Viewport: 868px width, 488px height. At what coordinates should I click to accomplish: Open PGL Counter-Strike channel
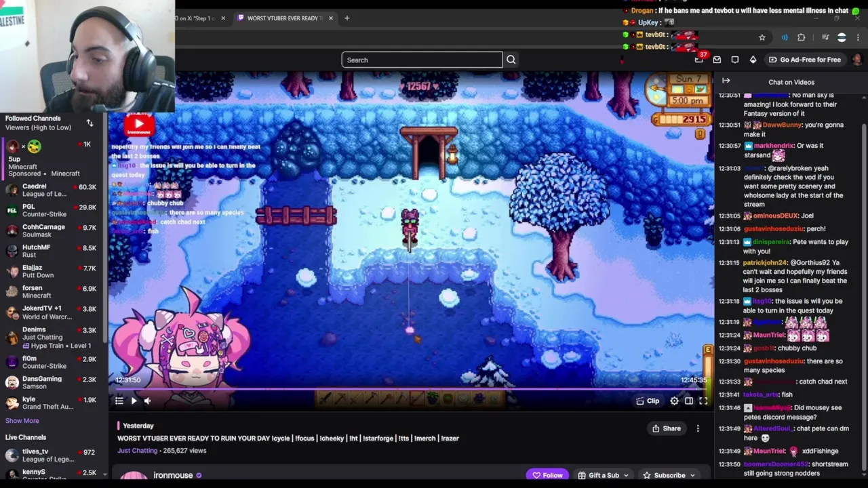tap(52, 210)
